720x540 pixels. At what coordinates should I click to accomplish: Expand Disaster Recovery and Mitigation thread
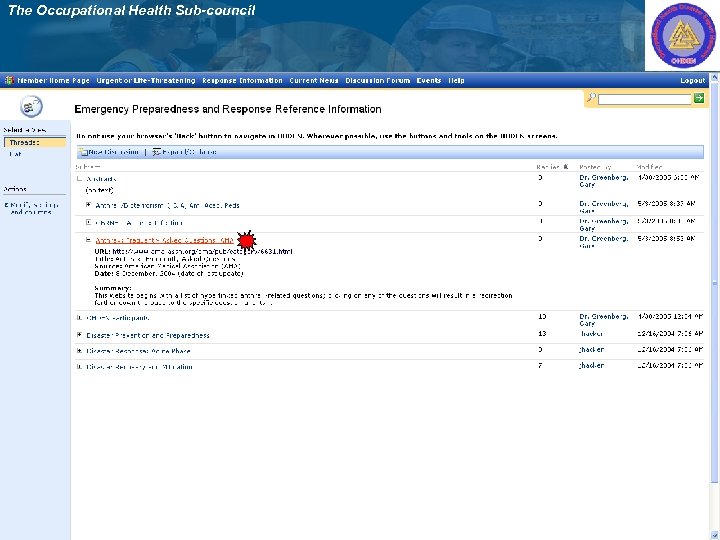[x=79, y=366]
